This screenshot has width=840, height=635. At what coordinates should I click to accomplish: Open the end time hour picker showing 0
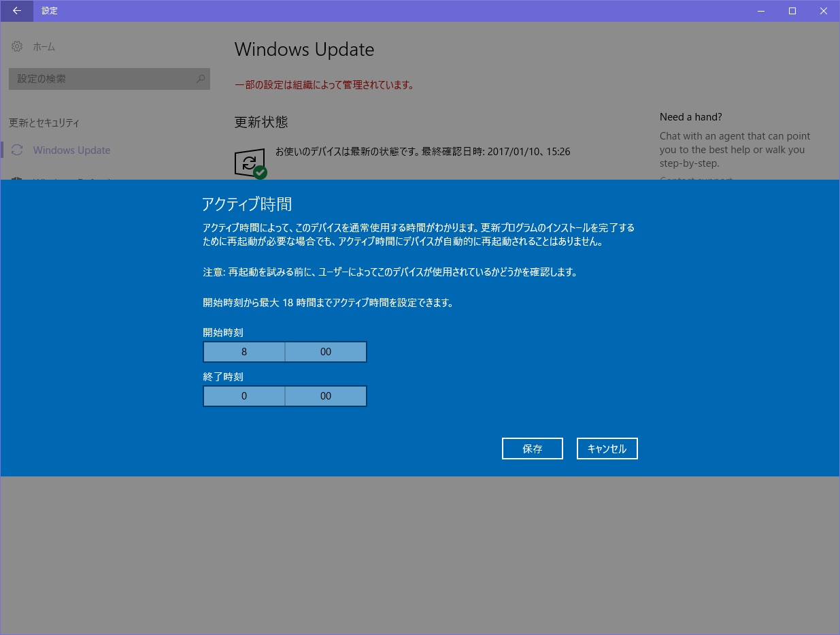244,396
